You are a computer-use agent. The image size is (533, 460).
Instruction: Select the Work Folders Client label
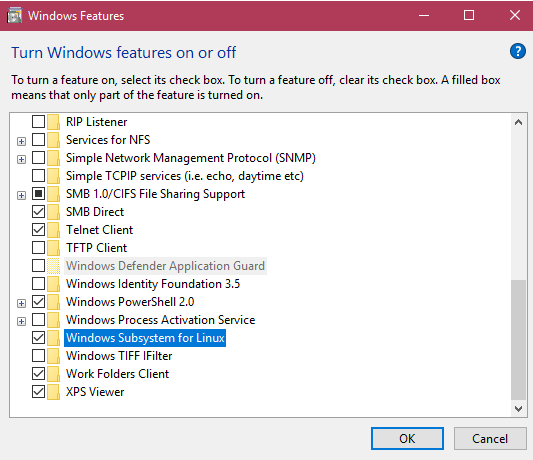(117, 374)
